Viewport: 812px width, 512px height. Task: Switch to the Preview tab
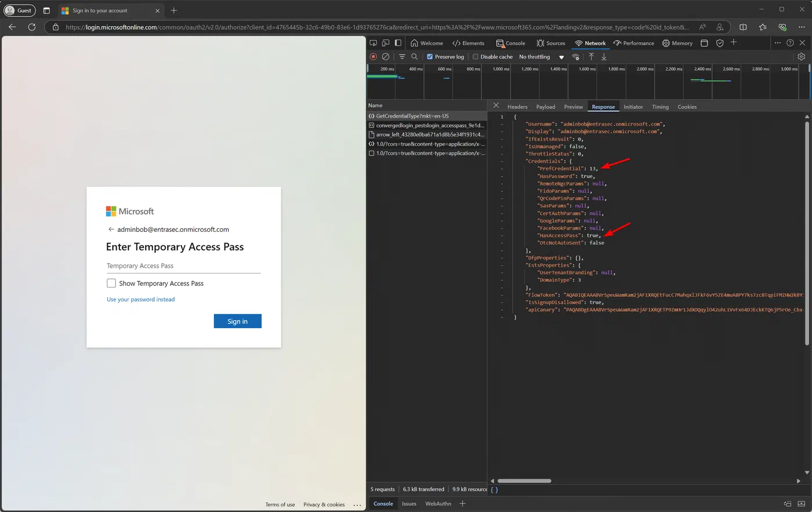coord(573,107)
